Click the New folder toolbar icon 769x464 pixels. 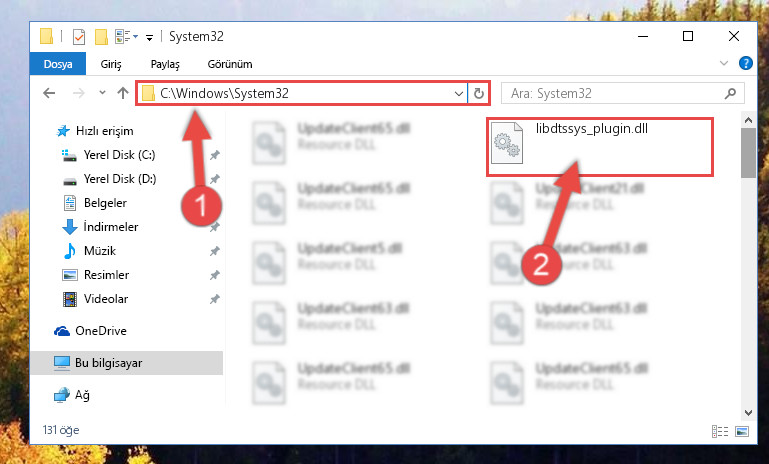(x=101, y=37)
